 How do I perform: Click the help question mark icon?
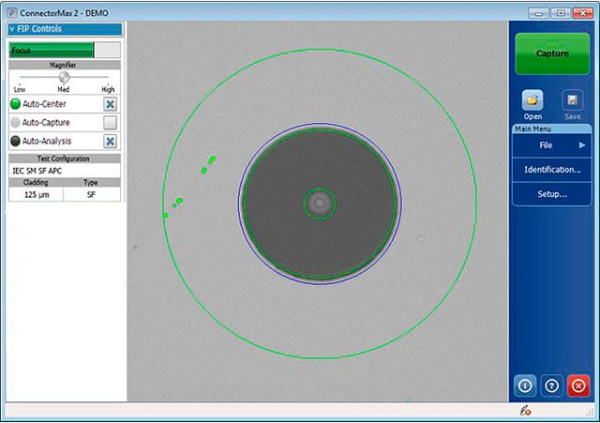[x=551, y=386]
